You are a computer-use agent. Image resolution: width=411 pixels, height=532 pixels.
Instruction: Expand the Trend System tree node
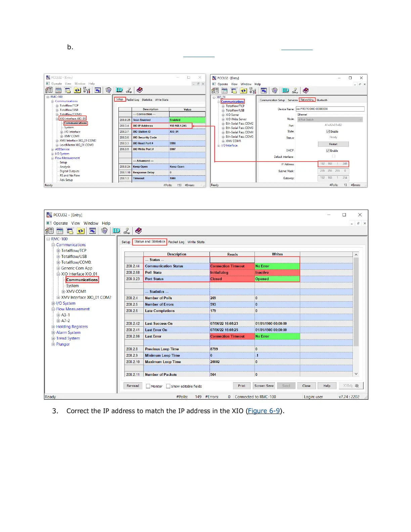pos(53,339)
